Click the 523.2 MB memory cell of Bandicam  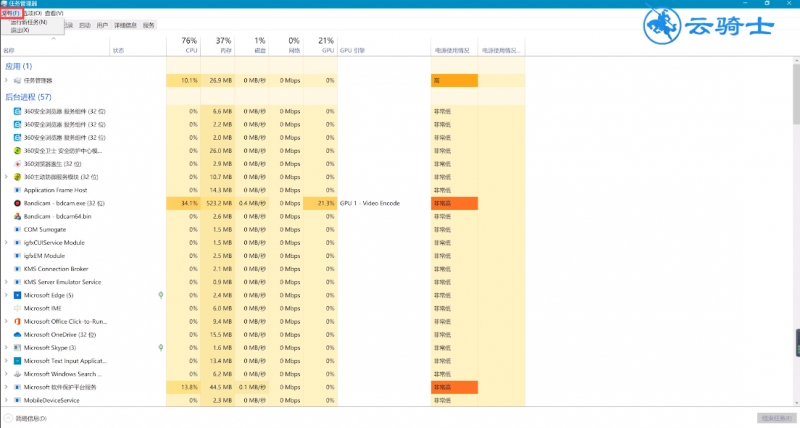[218, 203]
